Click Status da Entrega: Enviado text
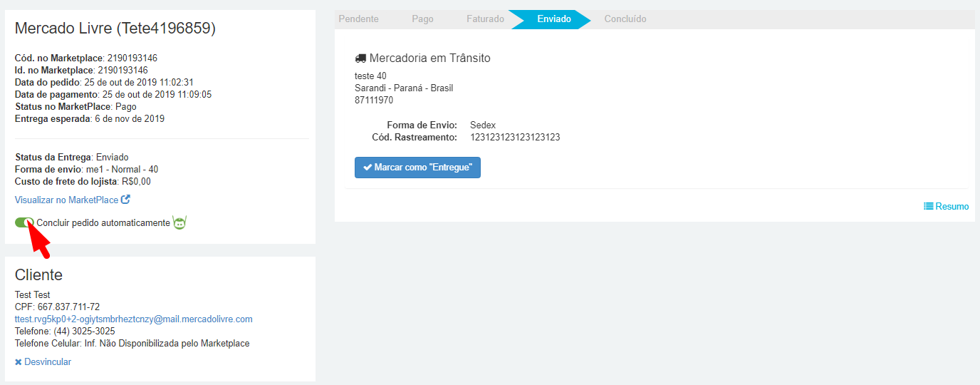Viewport: 980px width, 385px height. [x=71, y=157]
